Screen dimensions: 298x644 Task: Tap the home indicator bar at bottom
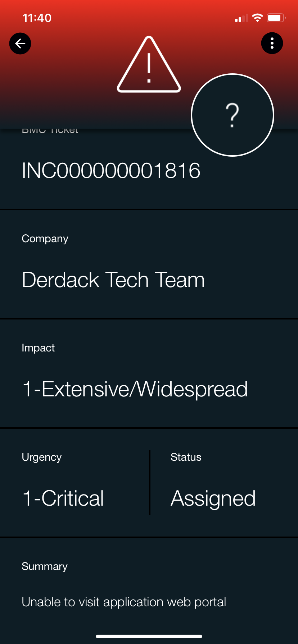coord(149,636)
